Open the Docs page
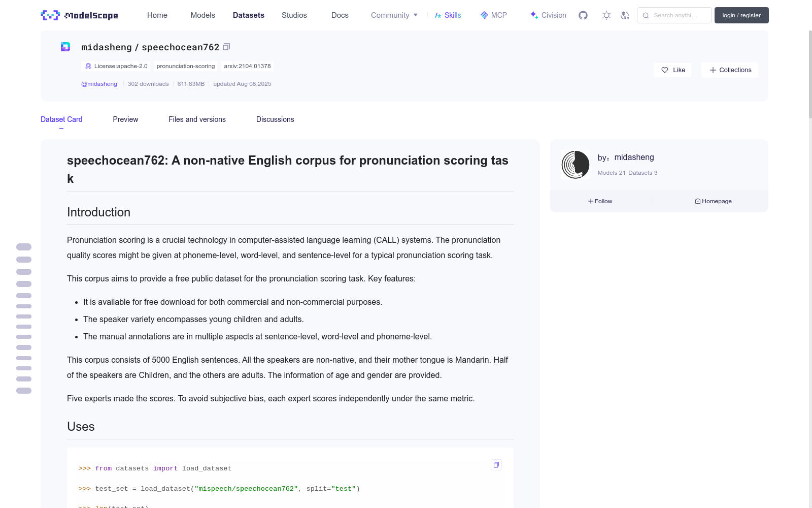The width and height of the screenshot is (812, 508). click(340, 15)
